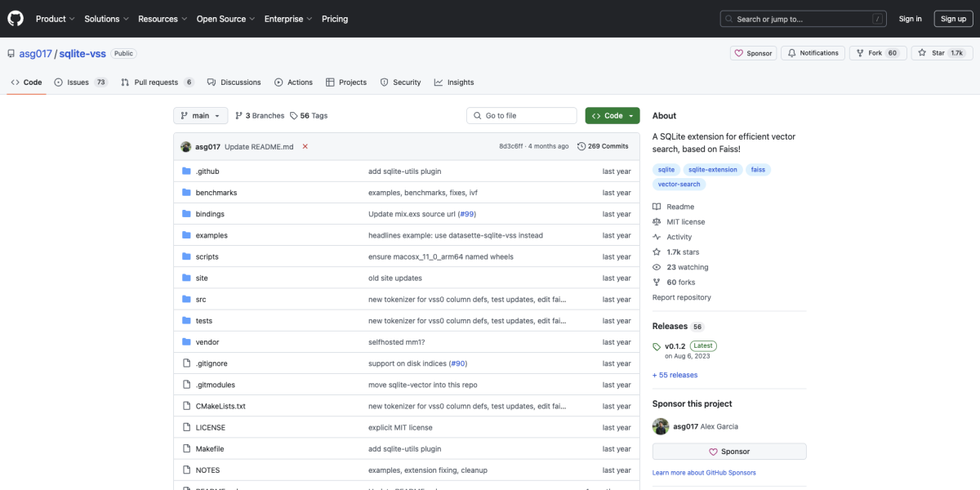Click asg017 avatar in latest commit row

click(186, 146)
